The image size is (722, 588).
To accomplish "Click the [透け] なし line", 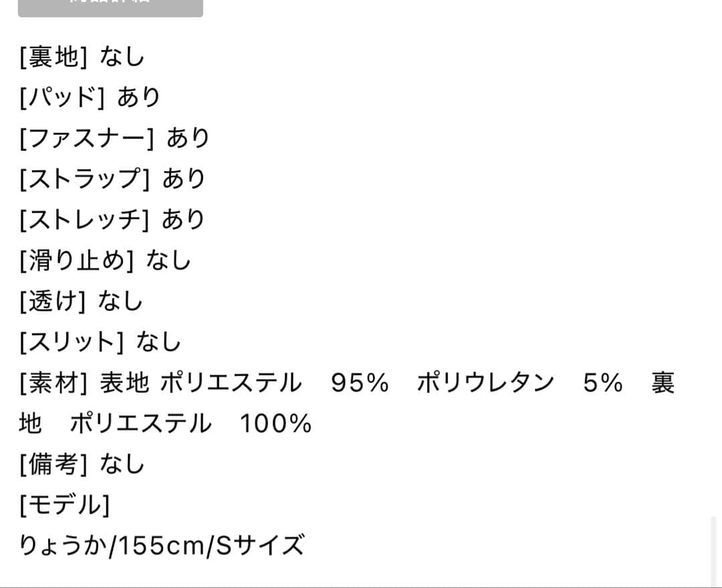I will [81, 301].
